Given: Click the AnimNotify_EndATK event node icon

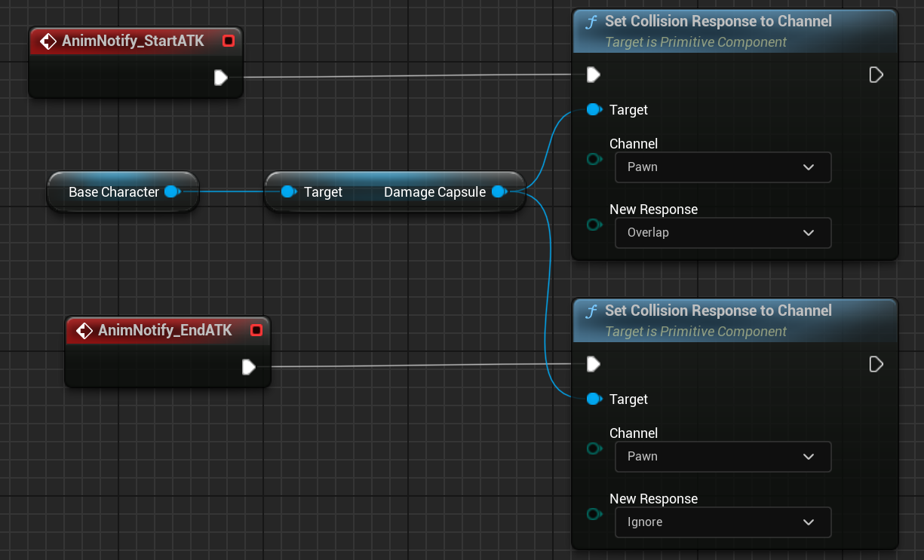Looking at the screenshot, I should click(x=84, y=331).
